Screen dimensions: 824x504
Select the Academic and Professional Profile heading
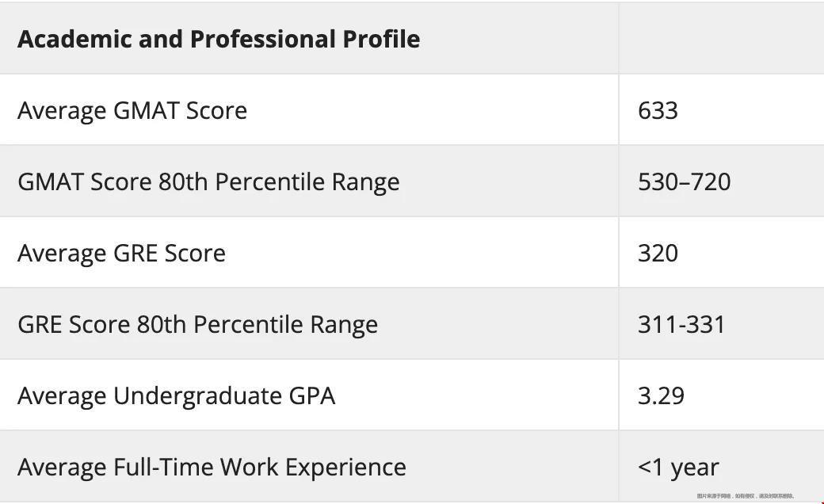[x=219, y=39]
